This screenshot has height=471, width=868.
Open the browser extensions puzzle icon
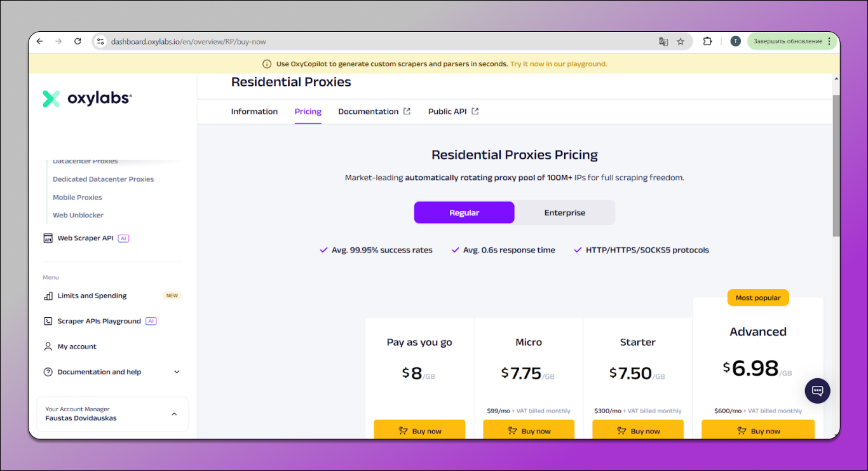(707, 41)
